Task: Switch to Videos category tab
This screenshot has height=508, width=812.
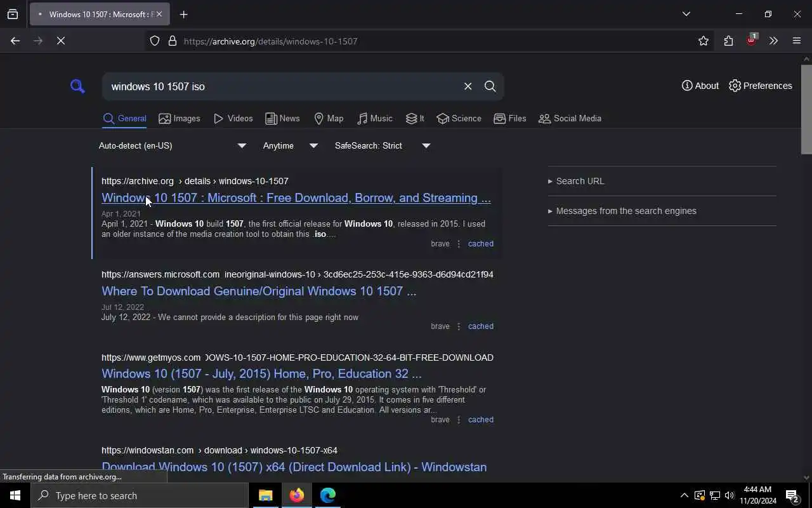Action: 233,119
